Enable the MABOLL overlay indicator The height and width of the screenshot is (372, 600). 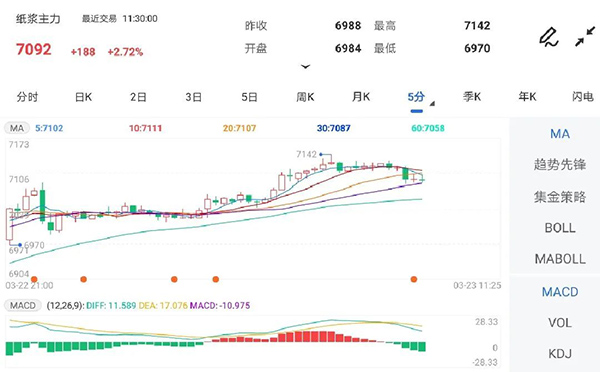[560, 259]
